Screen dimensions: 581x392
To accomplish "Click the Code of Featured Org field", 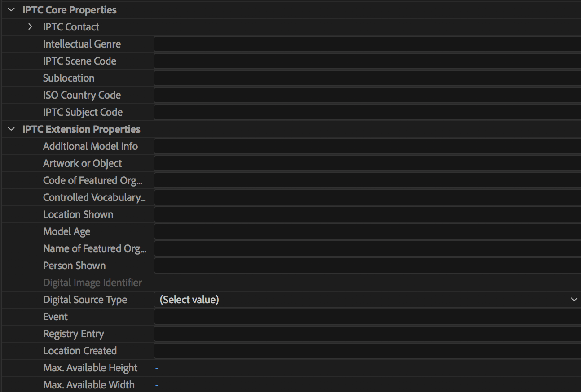I will [314, 180].
